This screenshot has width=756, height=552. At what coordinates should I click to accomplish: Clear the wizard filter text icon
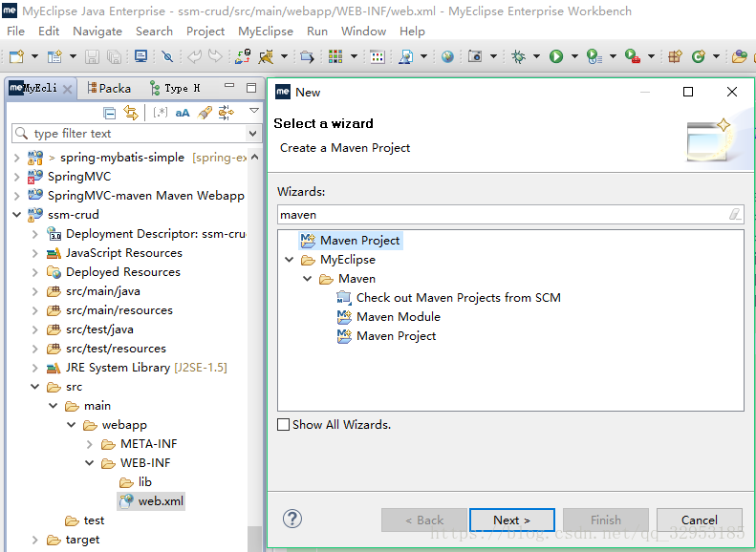click(735, 214)
